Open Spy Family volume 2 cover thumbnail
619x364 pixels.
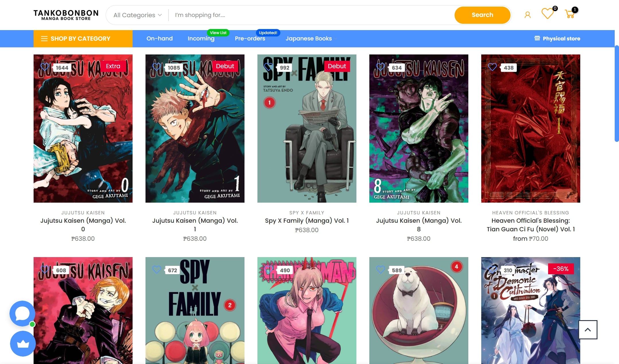click(195, 310)
